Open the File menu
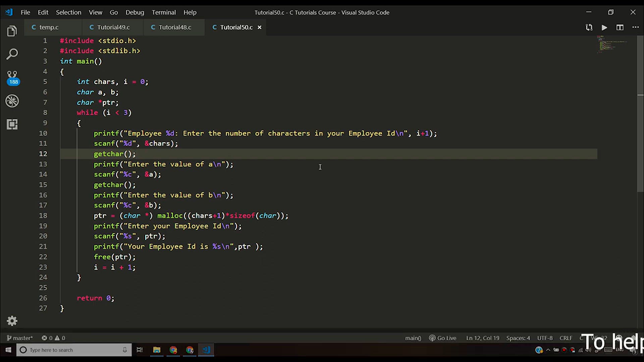This screenshot has width=644, height=362. click(x=25, y=12)
